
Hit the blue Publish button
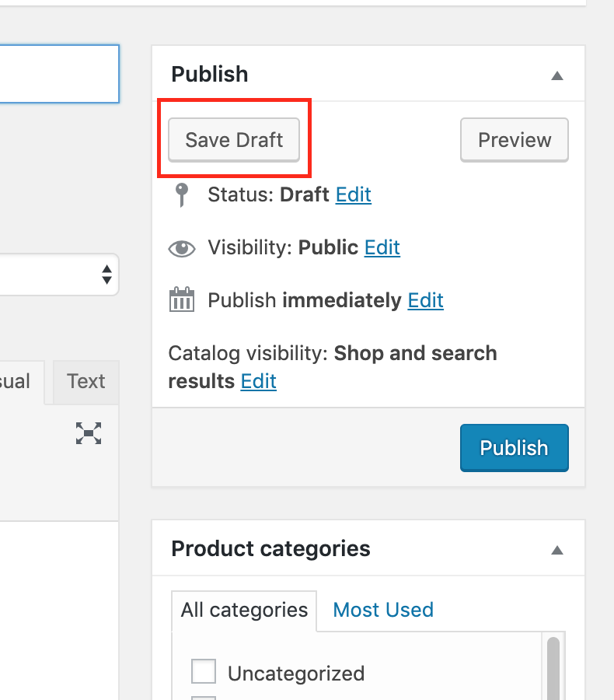pyautogui.click(x=514, y=448)
